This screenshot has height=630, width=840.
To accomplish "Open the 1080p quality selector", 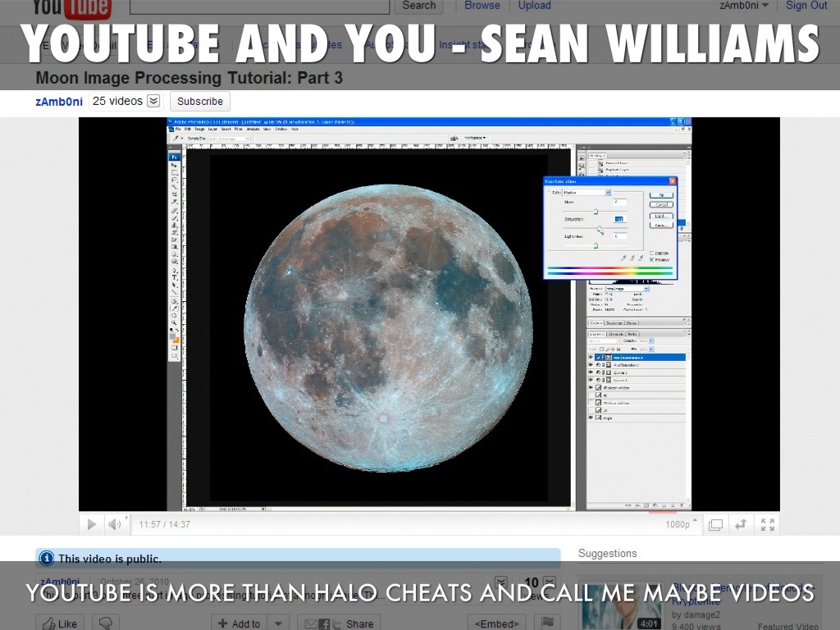I will point(682,524).
